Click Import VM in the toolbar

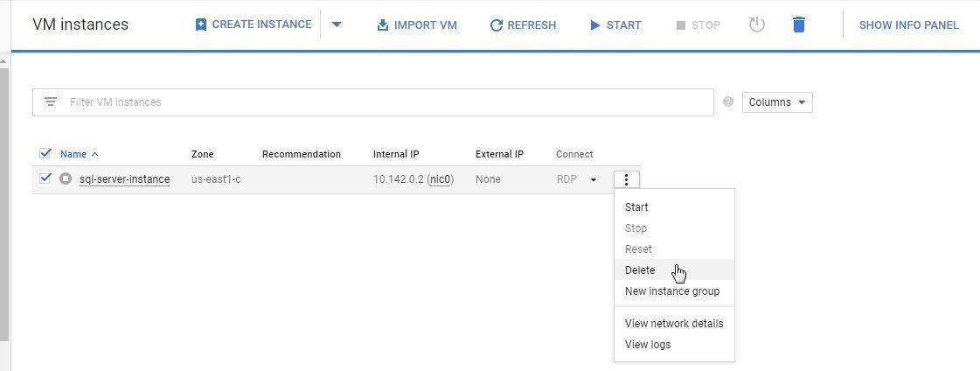[416, 24]
